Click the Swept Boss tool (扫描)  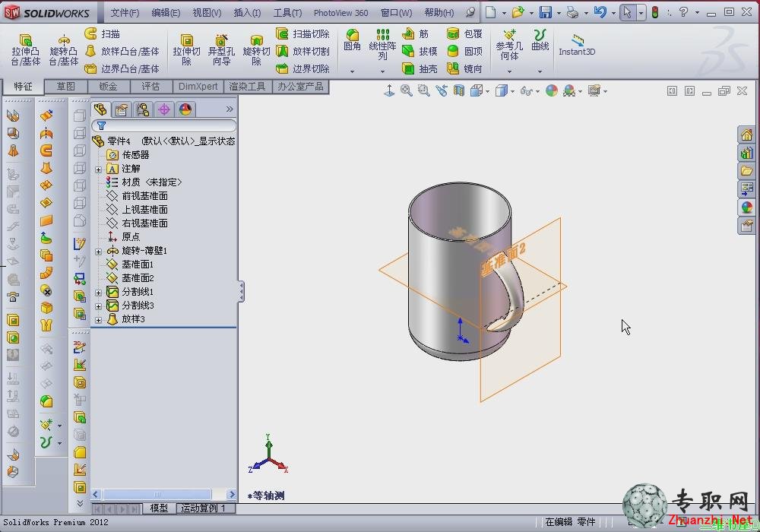103,34
